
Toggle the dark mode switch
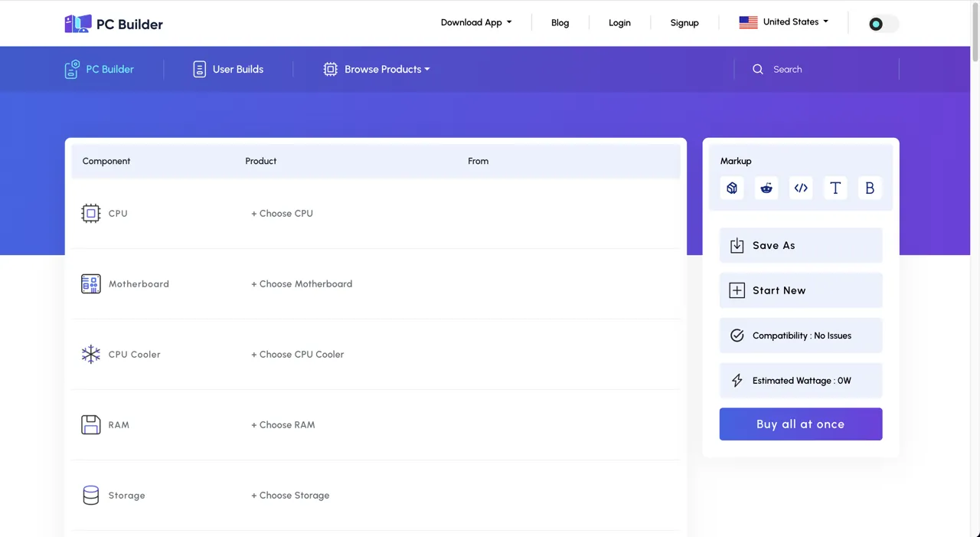pos(883,24)
